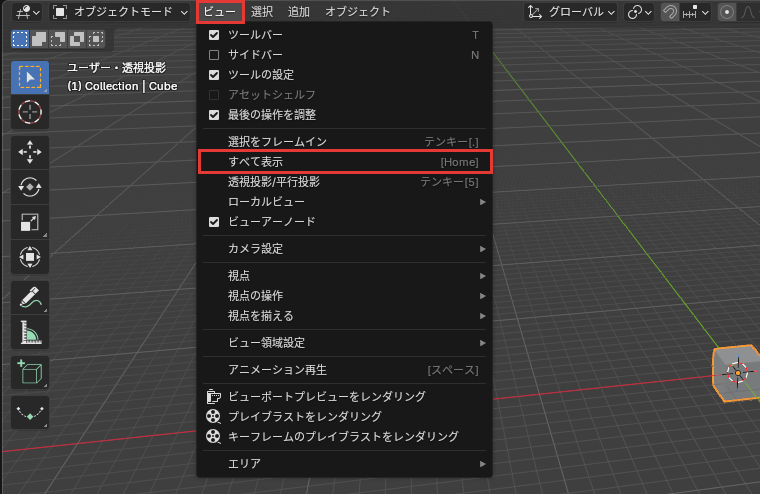Click the keyframe playblast reel icon

tap(213, 436)
